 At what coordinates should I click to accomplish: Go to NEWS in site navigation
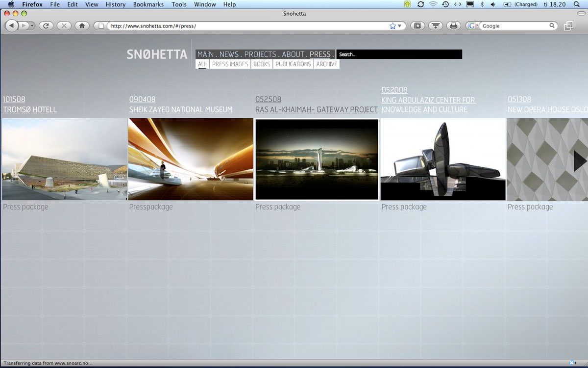click(229, 54)
